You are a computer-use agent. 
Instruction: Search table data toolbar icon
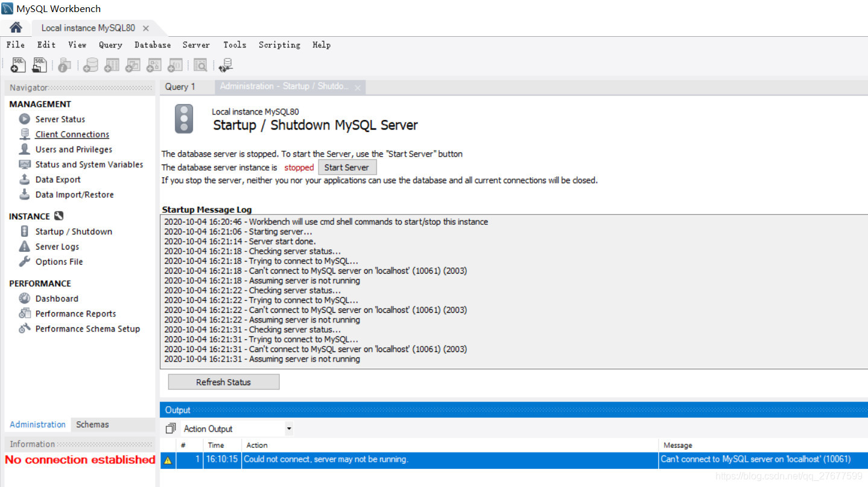(200, 64)
